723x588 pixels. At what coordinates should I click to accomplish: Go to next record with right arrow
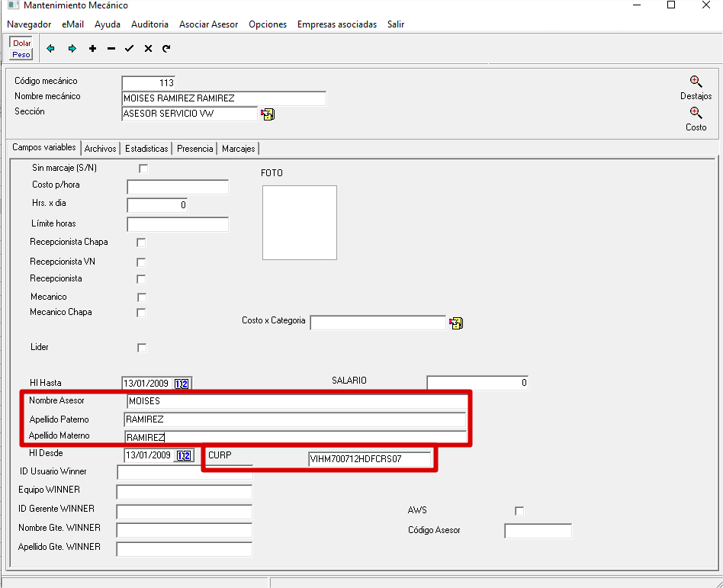(x=72, y=48)
